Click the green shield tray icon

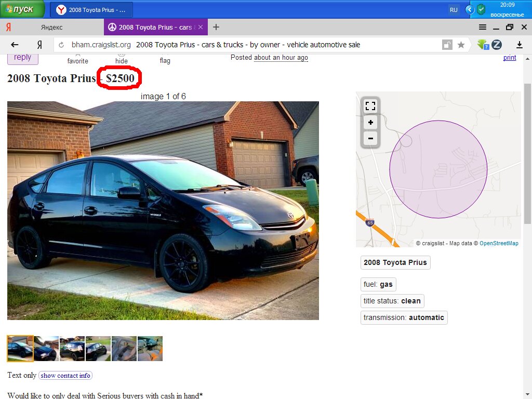(481, 9)
